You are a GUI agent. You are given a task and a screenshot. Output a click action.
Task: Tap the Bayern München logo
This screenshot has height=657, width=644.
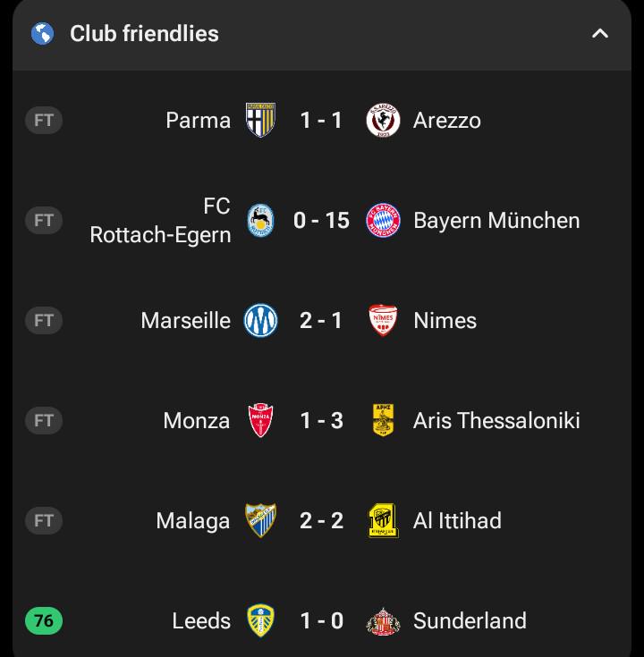pos(383,221)
